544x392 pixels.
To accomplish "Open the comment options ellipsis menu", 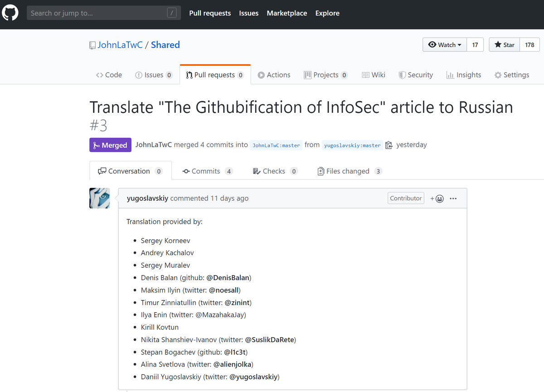I will coord(453,198).
